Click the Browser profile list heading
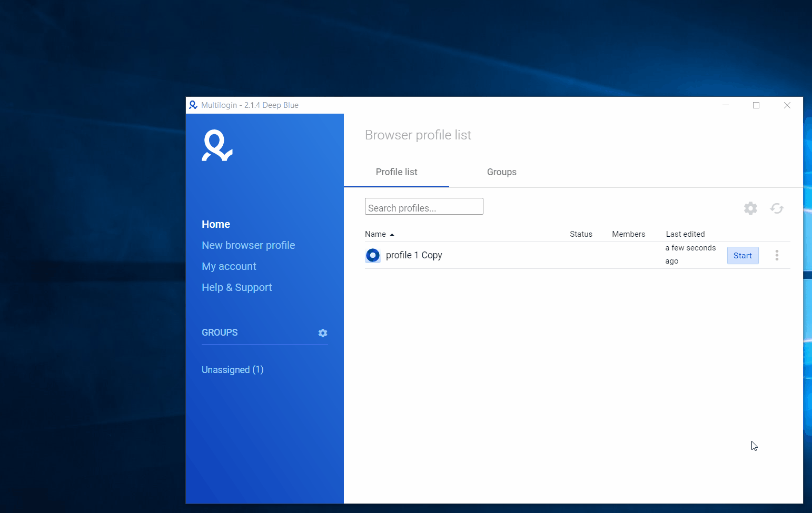This screenshot has width=812, height=513. coord(418,135)
